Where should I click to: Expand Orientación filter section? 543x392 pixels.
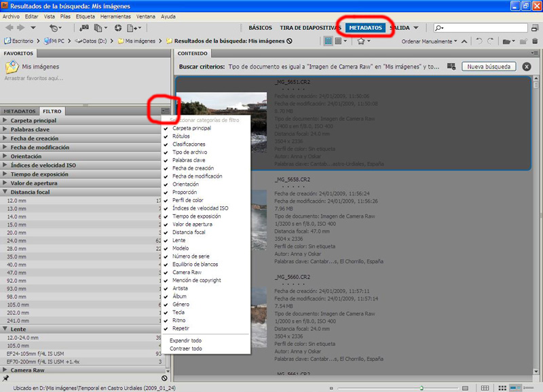pyautogui.click(x=5, y=156)
